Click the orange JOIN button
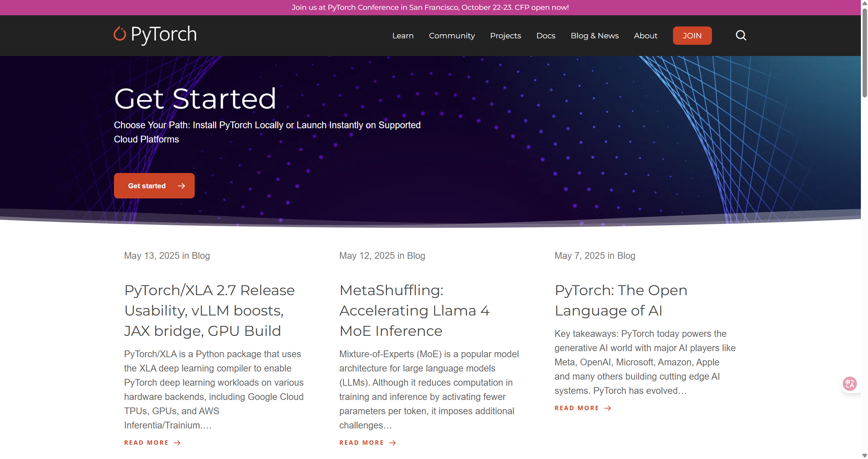This screenshot has height=459, width=868. 692,35
